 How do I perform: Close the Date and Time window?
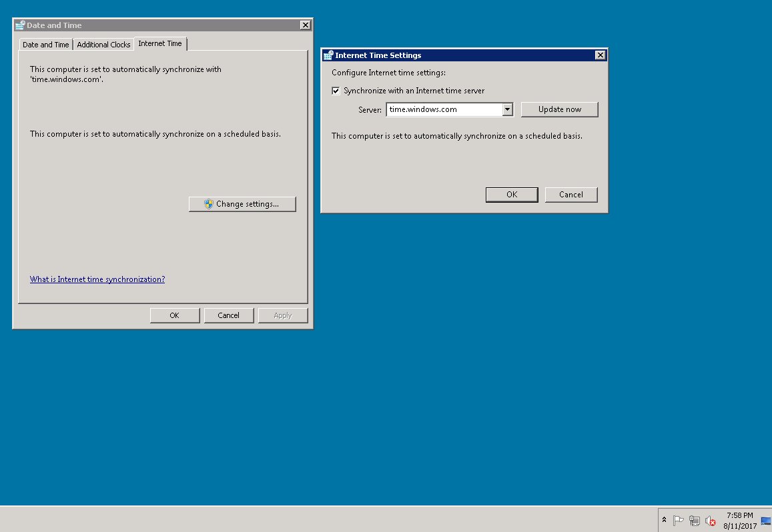click(305, 25)
